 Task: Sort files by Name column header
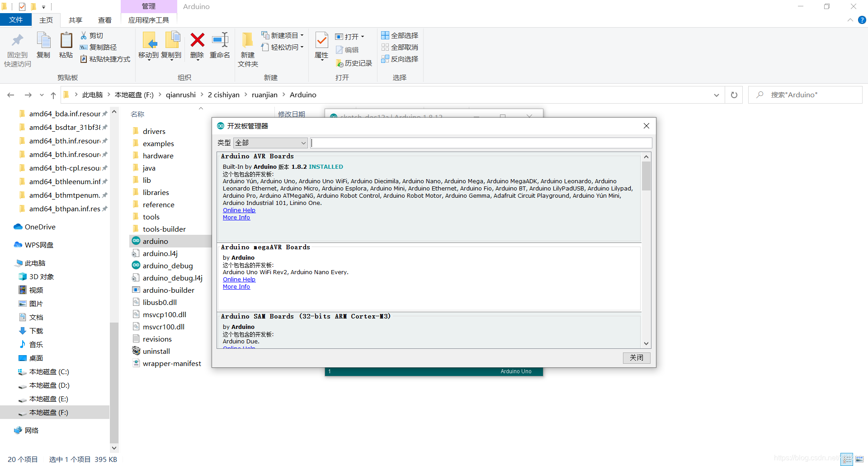click(137, 114)
